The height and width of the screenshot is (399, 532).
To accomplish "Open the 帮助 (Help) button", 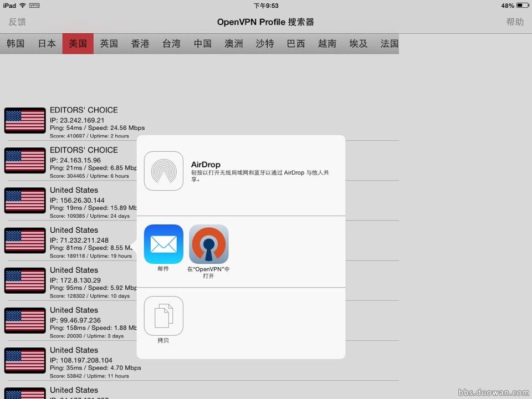I will pyautogui.click(x=515, y=22).
